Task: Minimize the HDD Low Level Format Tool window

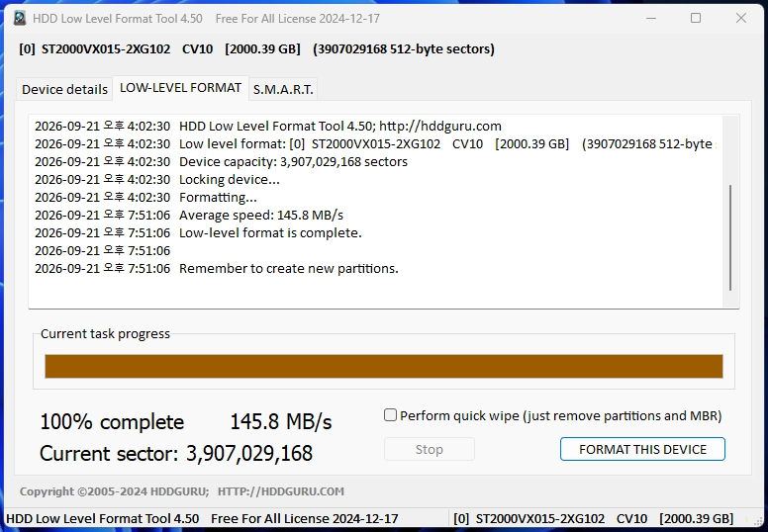Action: [x=651, y=19]
